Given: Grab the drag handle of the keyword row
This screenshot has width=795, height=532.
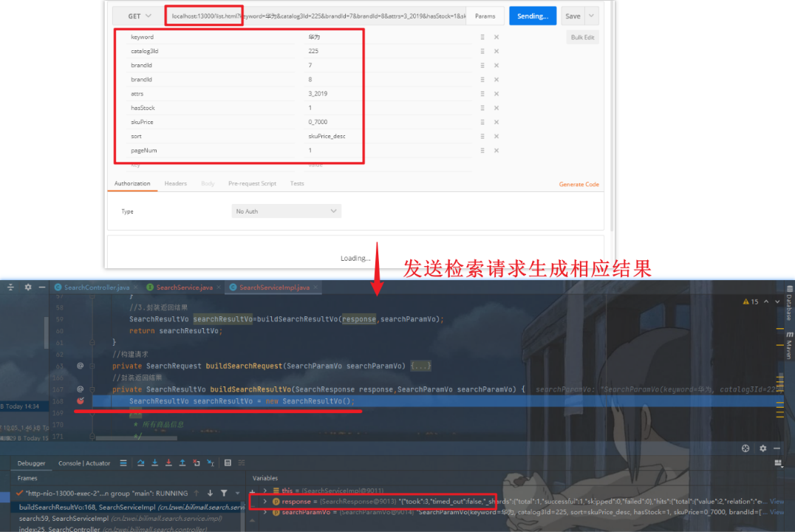Looking at the screenshot, I should 482,37.
